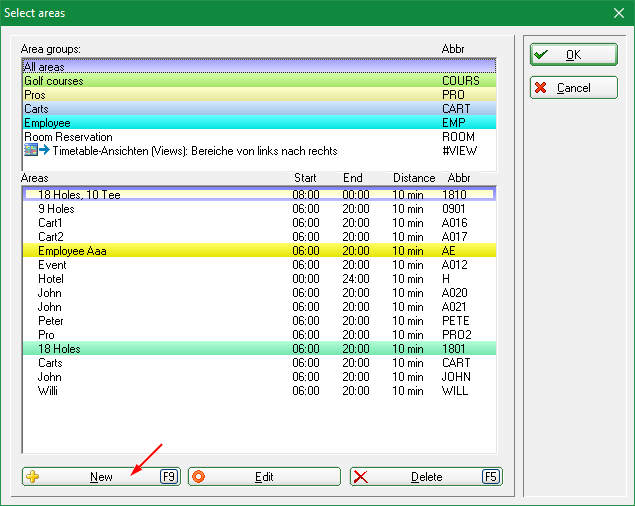Click the yellow plus icon on New button
The width and height of the screenshot is (635, 506).
tap(33, 476)
